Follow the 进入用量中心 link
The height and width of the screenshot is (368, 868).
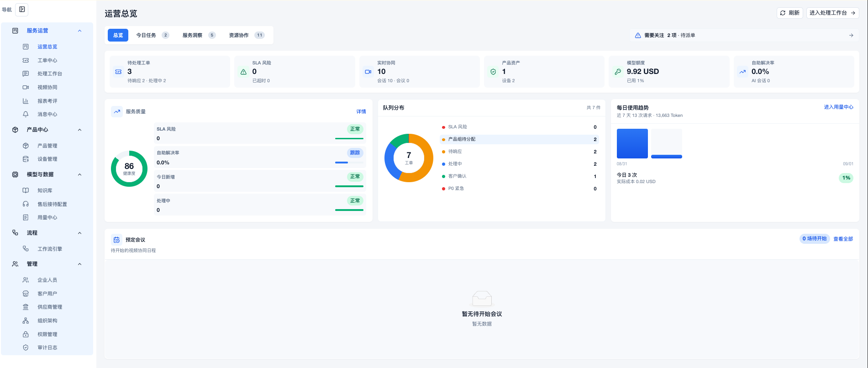coord(838,107)
